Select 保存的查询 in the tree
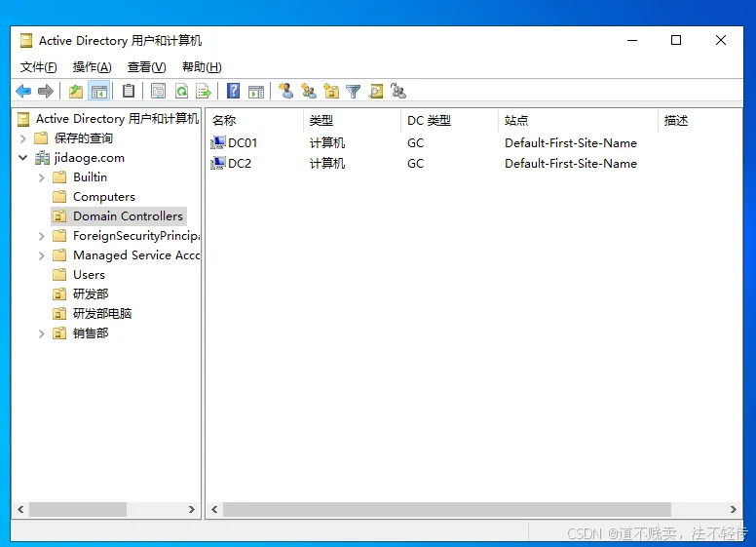The height and width of the screenshot is (547, 756). click(84, 138)
